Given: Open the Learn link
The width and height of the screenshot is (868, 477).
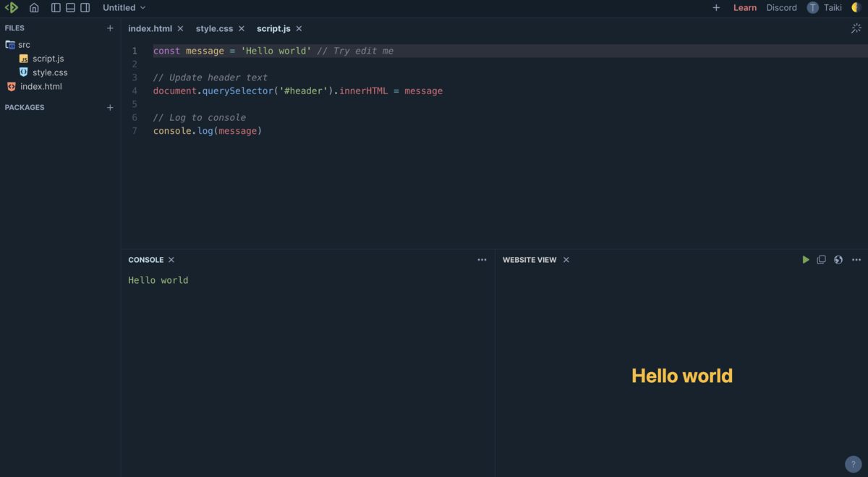Looking at the screenshot, I should coord(745,7).
